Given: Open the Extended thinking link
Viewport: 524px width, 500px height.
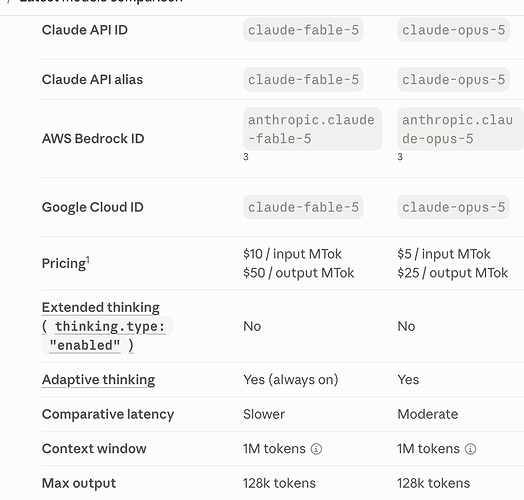Looking at the screenshot, I should click(x=101, y=307).
